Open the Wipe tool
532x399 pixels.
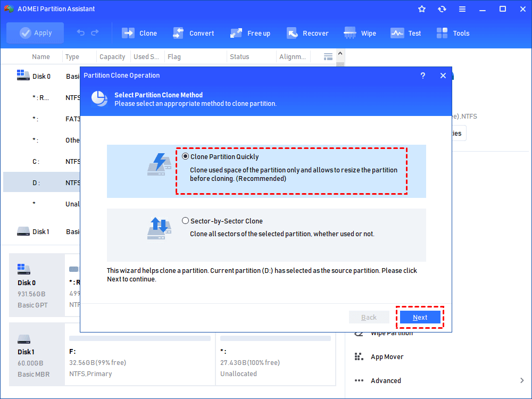pyautogui.click(x=360, y=32)
